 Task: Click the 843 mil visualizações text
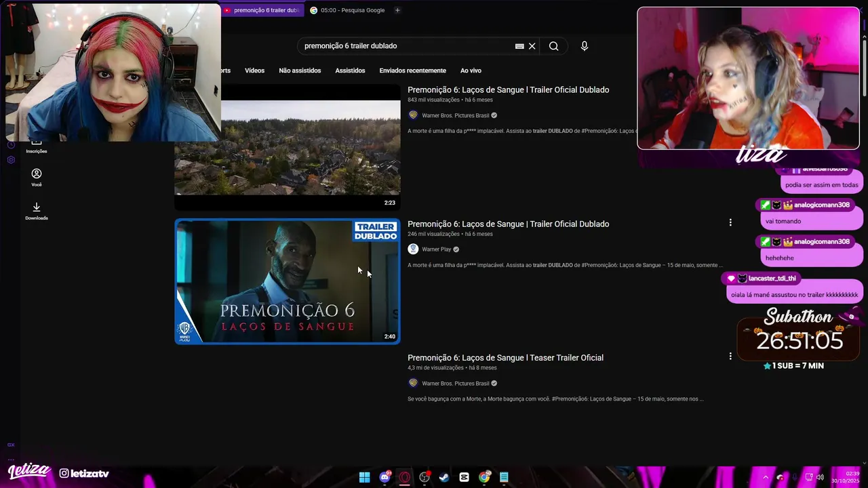tap(433, 100)
